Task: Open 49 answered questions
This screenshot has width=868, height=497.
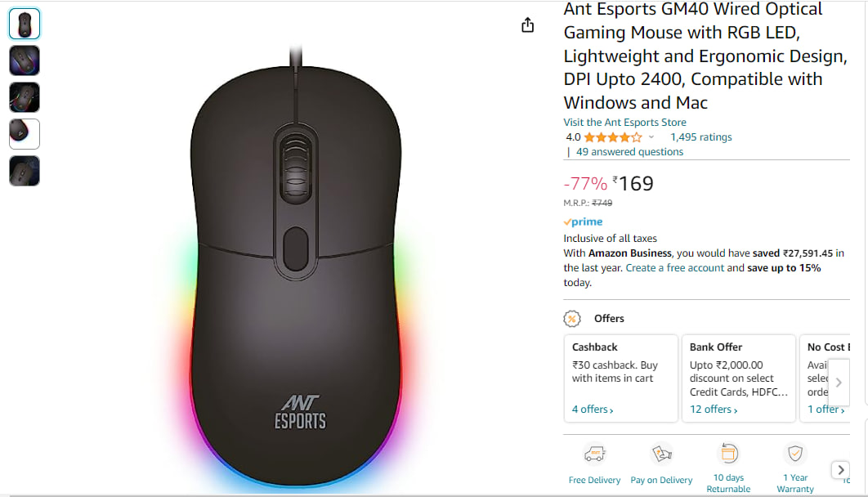Action: pos(629,152)
